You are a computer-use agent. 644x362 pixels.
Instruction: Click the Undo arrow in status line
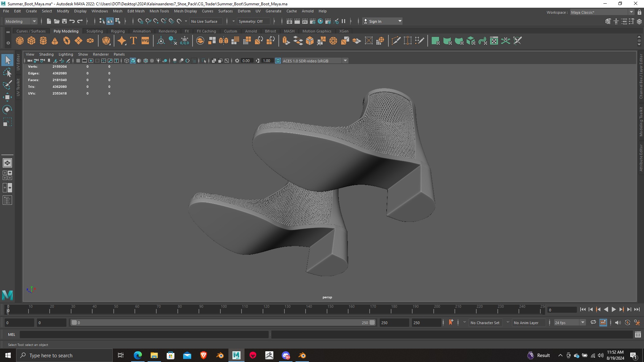click(x=72, y=21)
